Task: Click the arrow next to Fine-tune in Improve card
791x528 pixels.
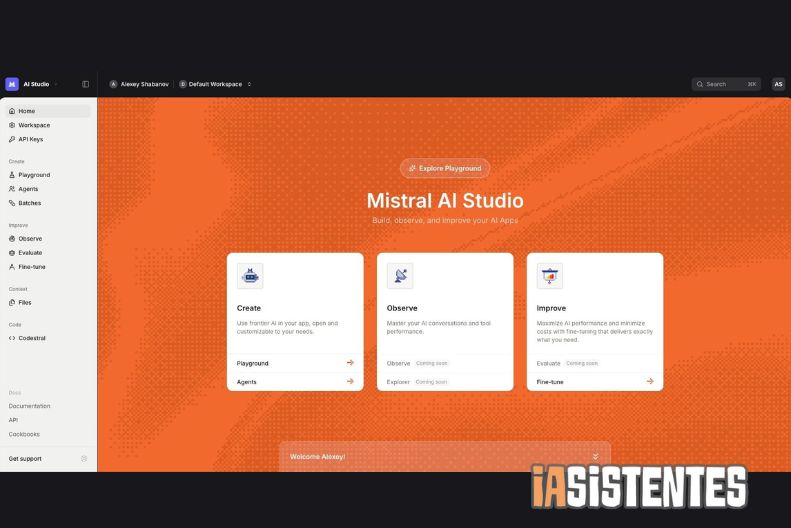Action: [x=650, y=381]
